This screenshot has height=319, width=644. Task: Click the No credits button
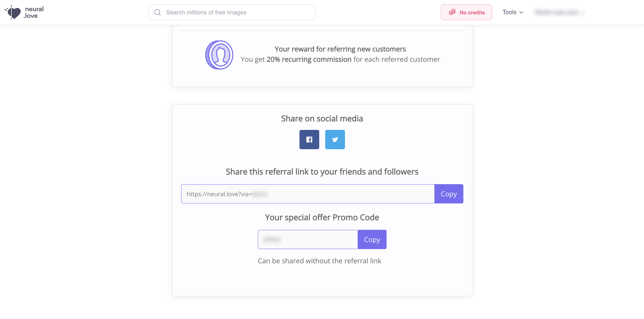(x=466, y=12)
